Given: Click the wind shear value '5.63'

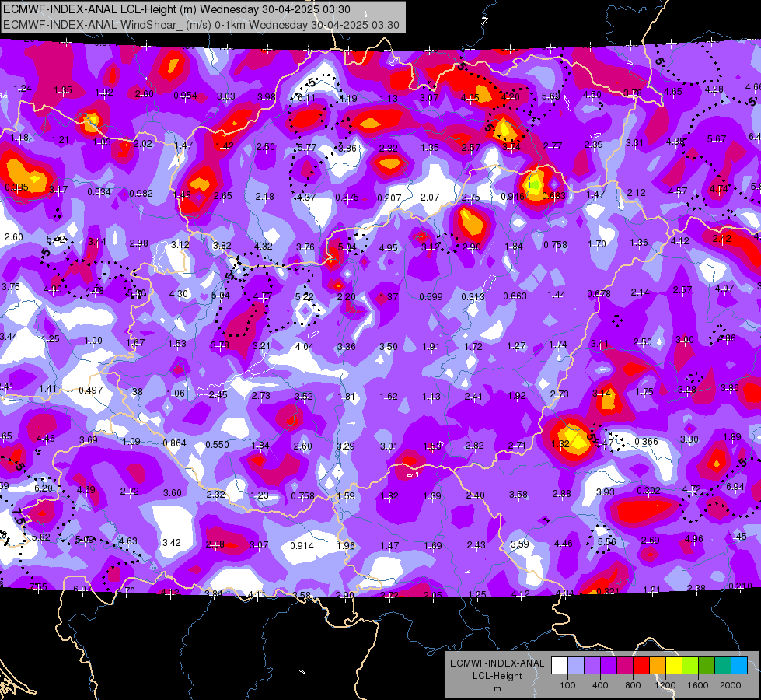Looking at the screenshot, I should 551,96.
